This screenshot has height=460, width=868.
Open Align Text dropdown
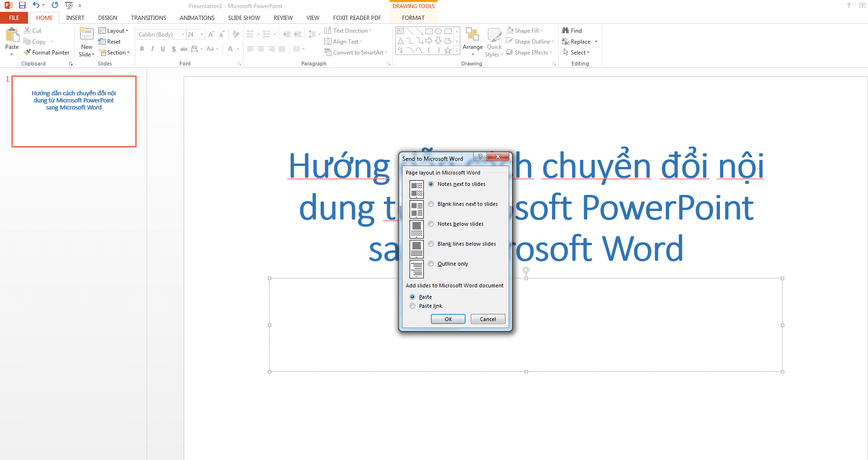[343, 42]
